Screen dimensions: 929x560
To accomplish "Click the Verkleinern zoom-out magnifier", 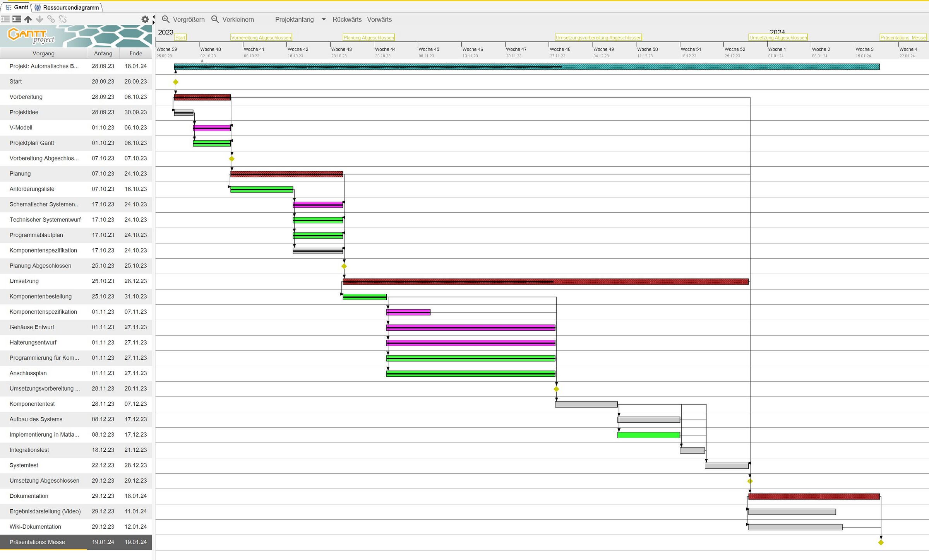I will pyautogui.click(x=215, y=19).
